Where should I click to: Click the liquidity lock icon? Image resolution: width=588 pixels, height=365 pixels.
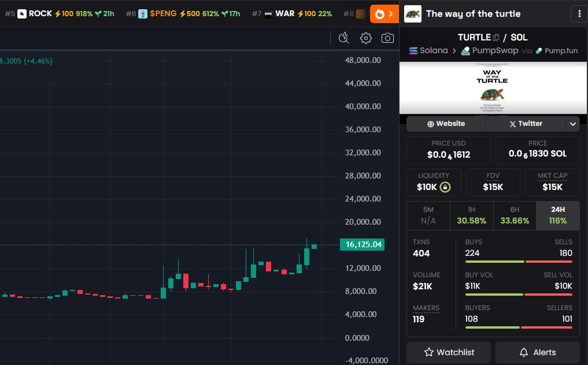click(x=445, y=187)
